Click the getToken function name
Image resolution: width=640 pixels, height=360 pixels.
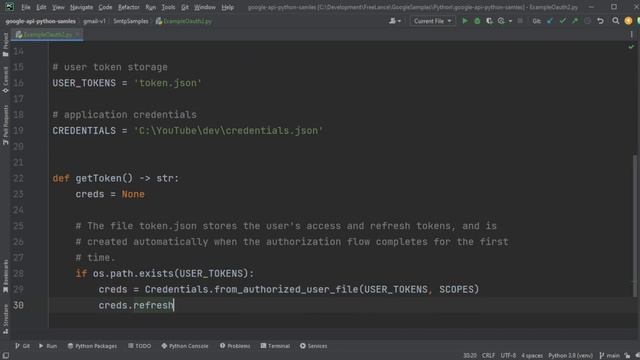tap(98, 178)
